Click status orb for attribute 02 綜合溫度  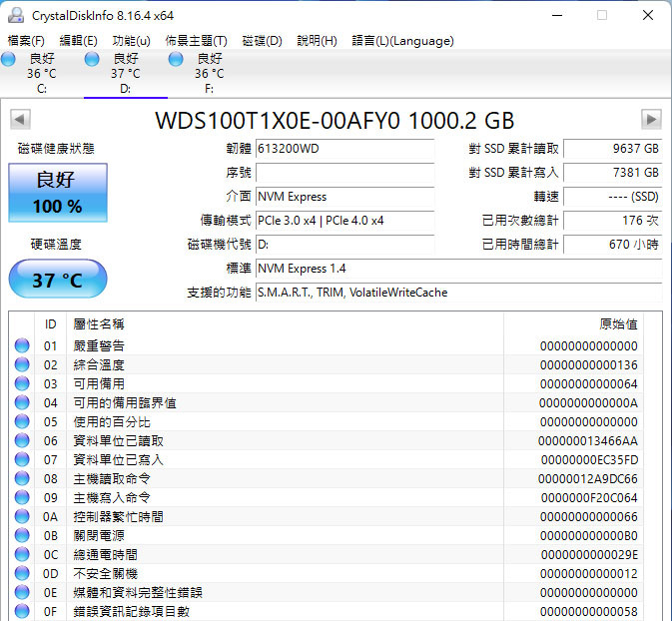pyautogui.click(x=22, y=364)
